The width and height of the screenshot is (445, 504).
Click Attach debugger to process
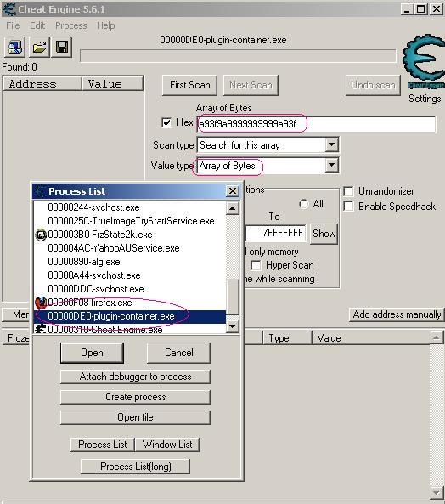pyautogui.click(x=135, y=377)
